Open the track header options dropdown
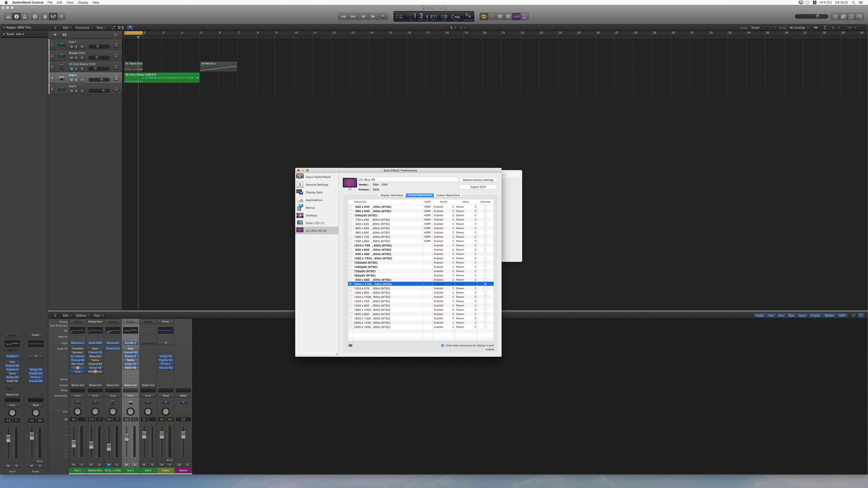This screenshot has width=868, height=488. (x=116, y=35)
